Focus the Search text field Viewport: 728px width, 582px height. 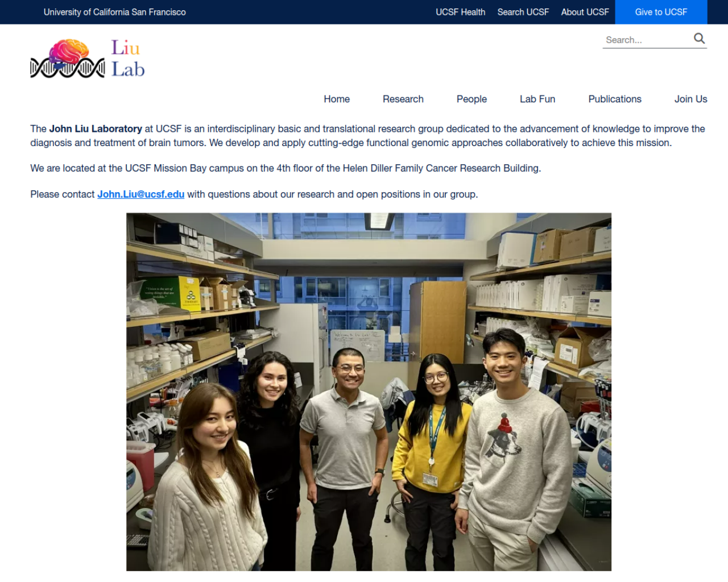(x=647, y=40)
